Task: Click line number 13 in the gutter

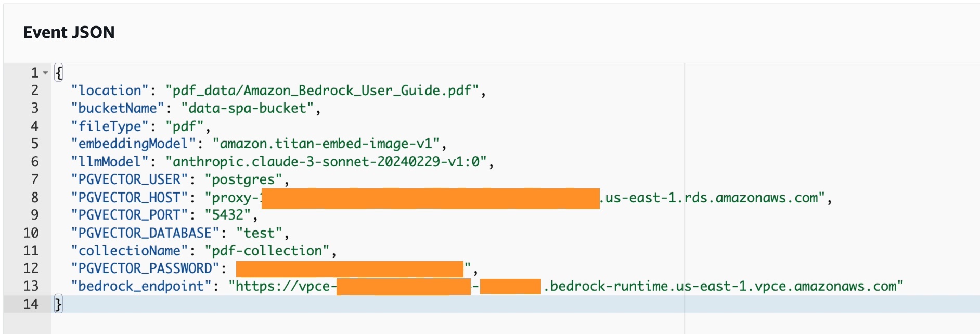Action: [x=31, y=286]
